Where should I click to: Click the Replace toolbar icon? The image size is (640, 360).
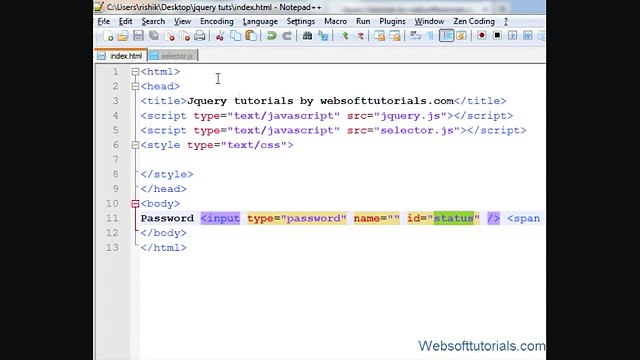[323, 36]
